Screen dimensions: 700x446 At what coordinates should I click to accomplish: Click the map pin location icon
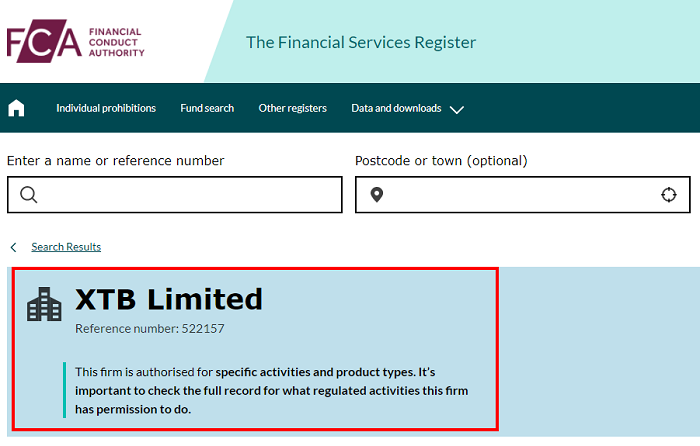tap(377, 195)
